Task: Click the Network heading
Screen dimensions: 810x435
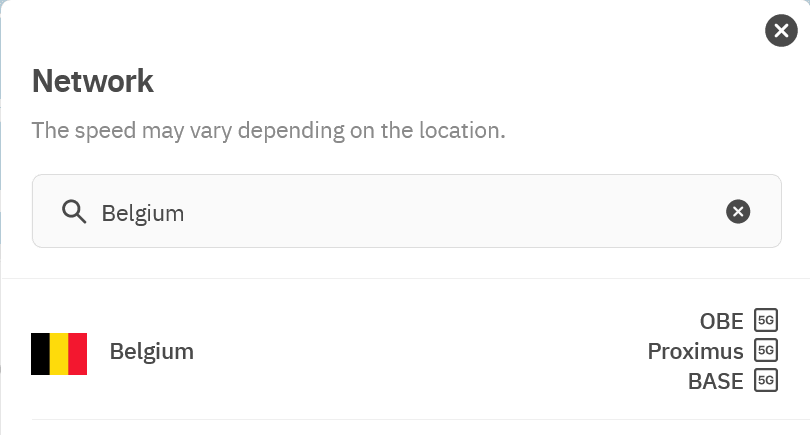Action: [93, 81]
